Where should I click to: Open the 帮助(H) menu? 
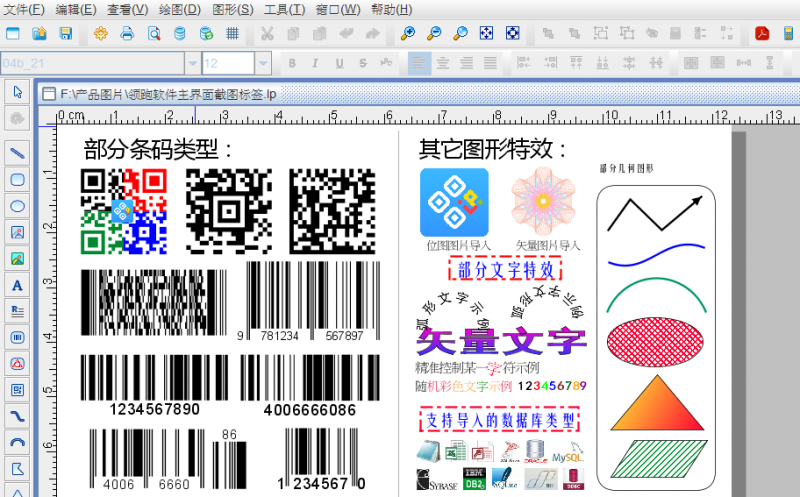pyautogui.click(x=392, y=9)
